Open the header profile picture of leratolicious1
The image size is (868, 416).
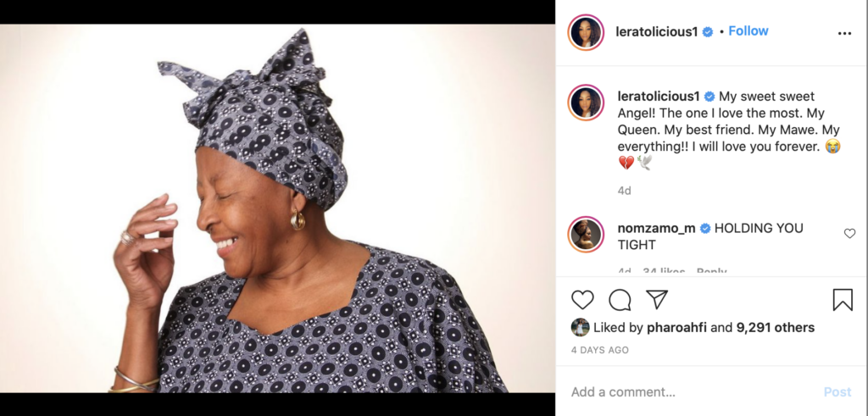point(586,33)
